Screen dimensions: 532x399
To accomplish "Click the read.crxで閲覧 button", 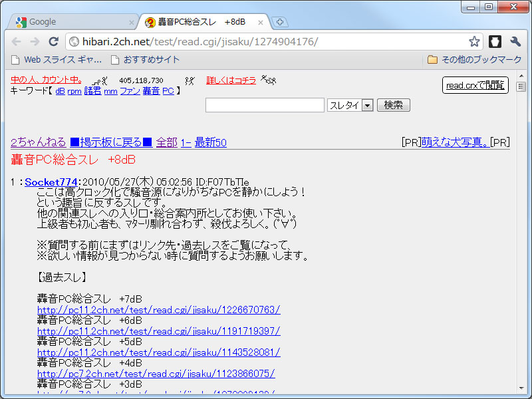I will 475,85.
